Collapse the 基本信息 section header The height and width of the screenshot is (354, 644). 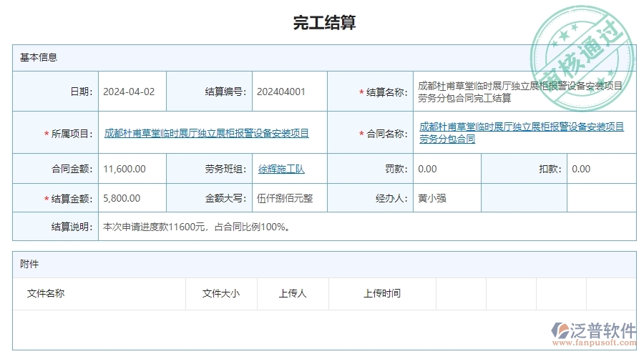39,57
